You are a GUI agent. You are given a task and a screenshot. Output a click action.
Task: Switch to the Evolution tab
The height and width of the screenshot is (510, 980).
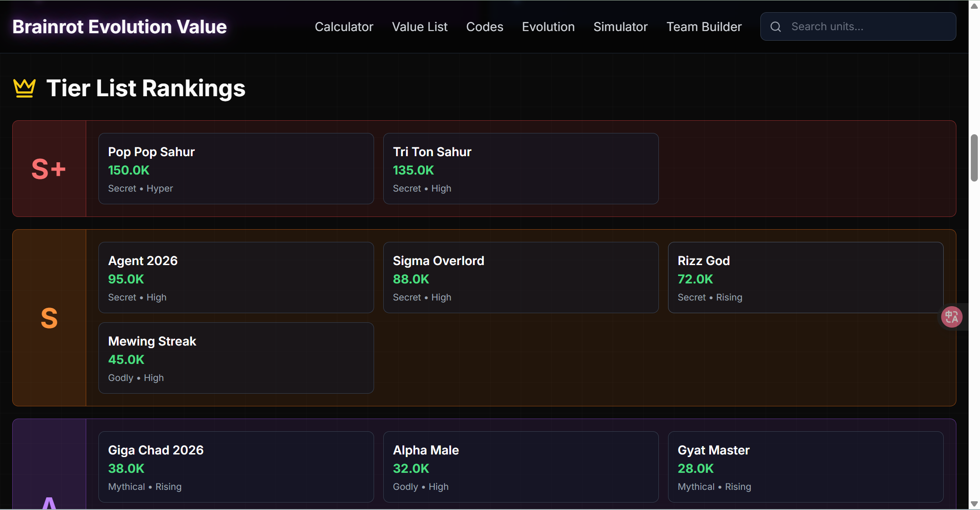click(548, 26)
